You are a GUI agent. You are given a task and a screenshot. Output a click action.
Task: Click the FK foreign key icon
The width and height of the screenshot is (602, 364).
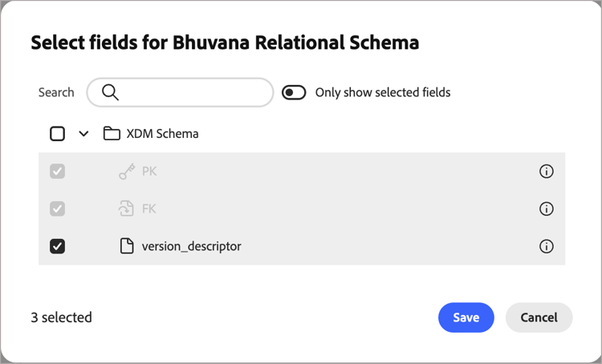(126, 208)
